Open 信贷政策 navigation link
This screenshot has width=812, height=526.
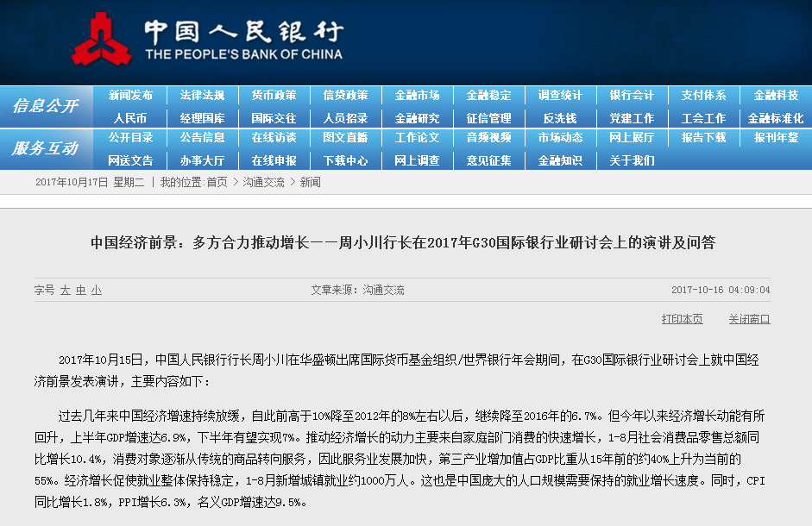[x=345, y=95]
